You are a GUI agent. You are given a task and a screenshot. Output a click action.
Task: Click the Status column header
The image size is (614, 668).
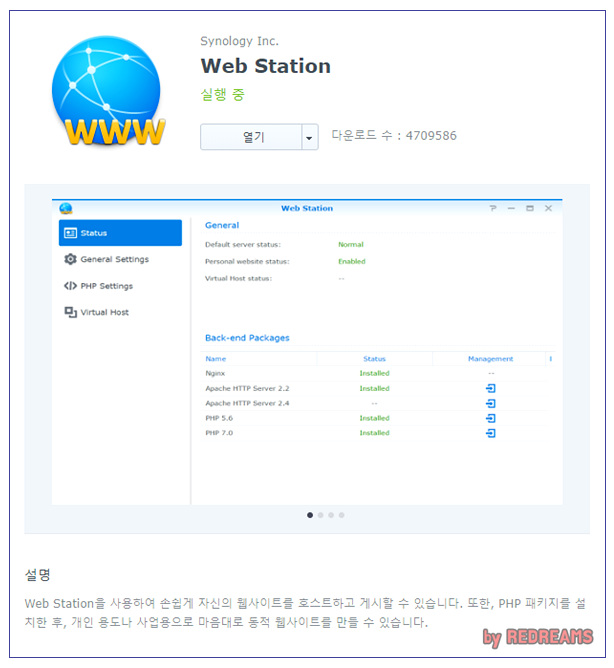pos(374,359)
